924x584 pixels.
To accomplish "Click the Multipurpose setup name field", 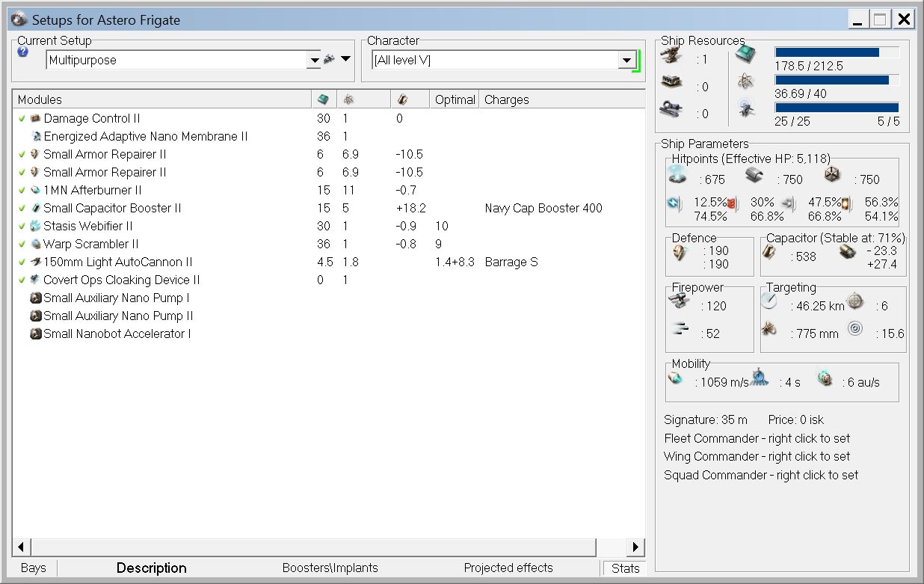I will [176, 60].
